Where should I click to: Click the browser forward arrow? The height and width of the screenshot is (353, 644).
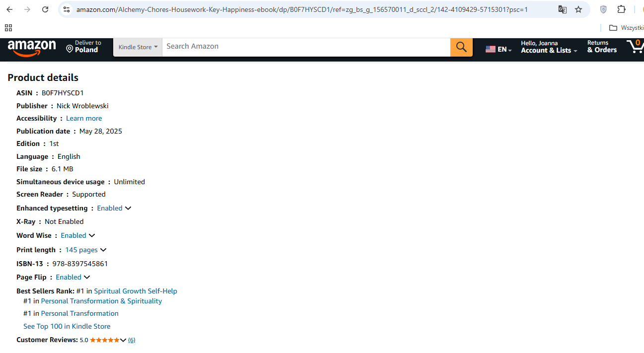[x=27, y=9]
